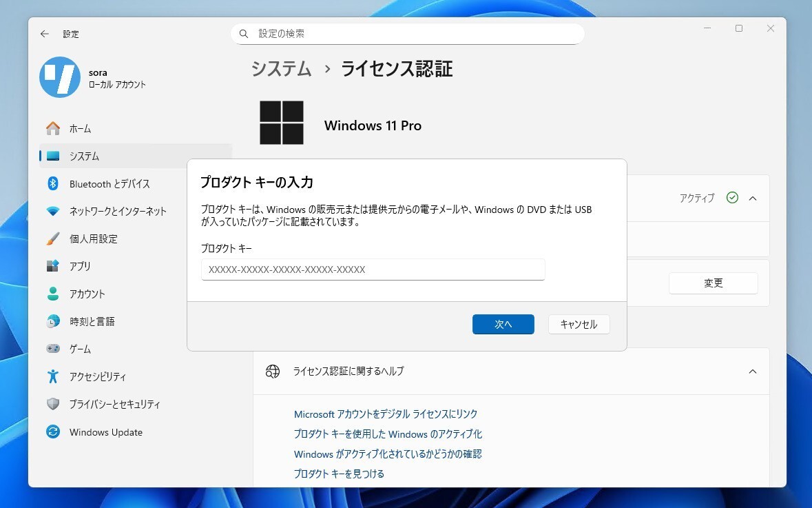This screenshot has height=508, width=812.
Task: Click the プロダクト キーの入力 dialog title
Action: pos(256,182)
